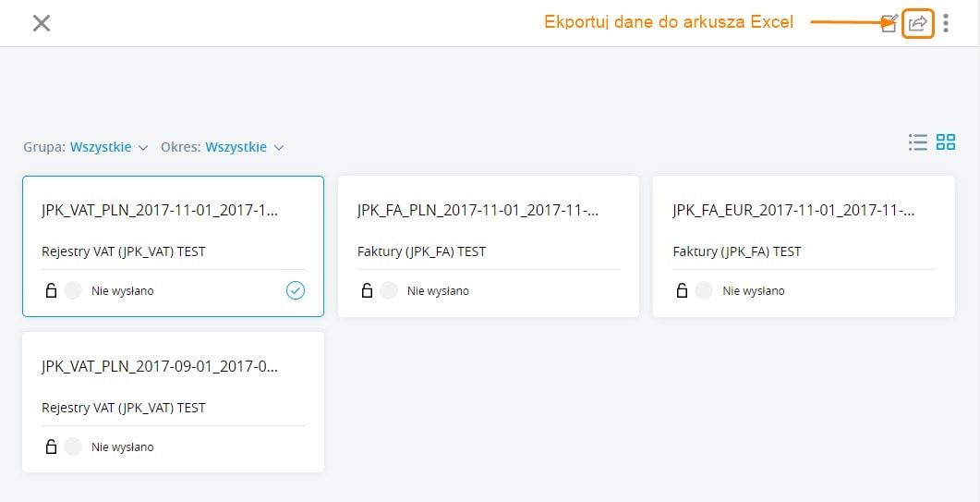Image resolution: width=980 pixels, height=502 pixels.
Task: Switch to list view layout
Action: (x=917, y=142)
